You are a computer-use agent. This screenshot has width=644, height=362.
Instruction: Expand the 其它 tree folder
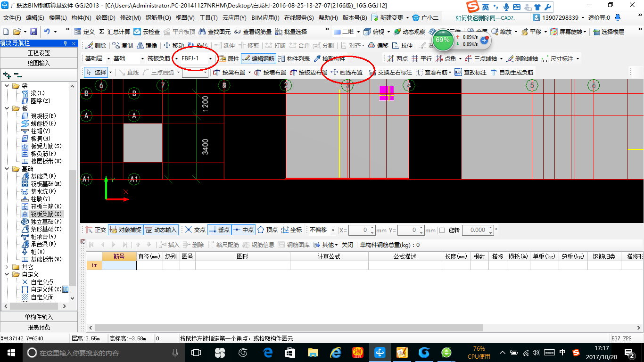(x=7, y=267)
